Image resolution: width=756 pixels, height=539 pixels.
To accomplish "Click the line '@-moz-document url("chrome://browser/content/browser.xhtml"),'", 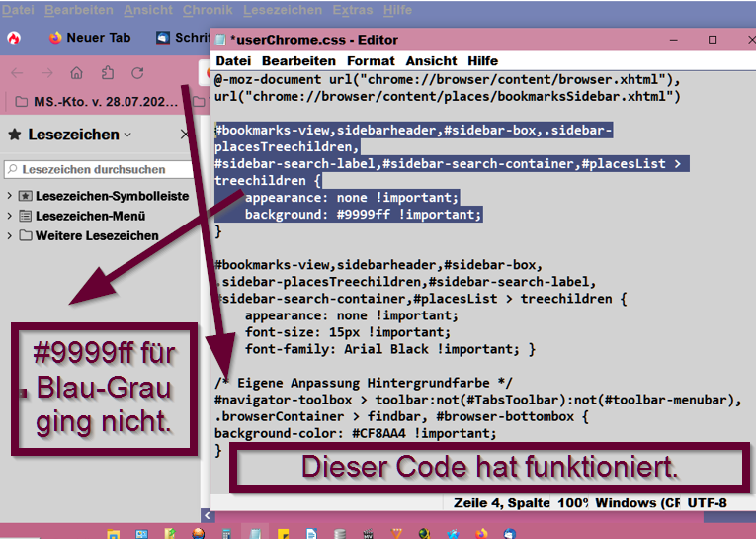I will (448, 80).
